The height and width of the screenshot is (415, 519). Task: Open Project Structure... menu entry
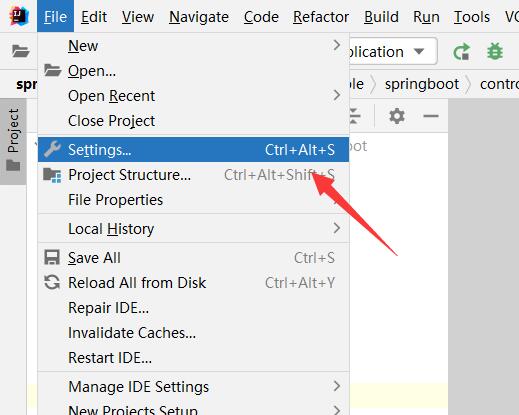(193, 175)
